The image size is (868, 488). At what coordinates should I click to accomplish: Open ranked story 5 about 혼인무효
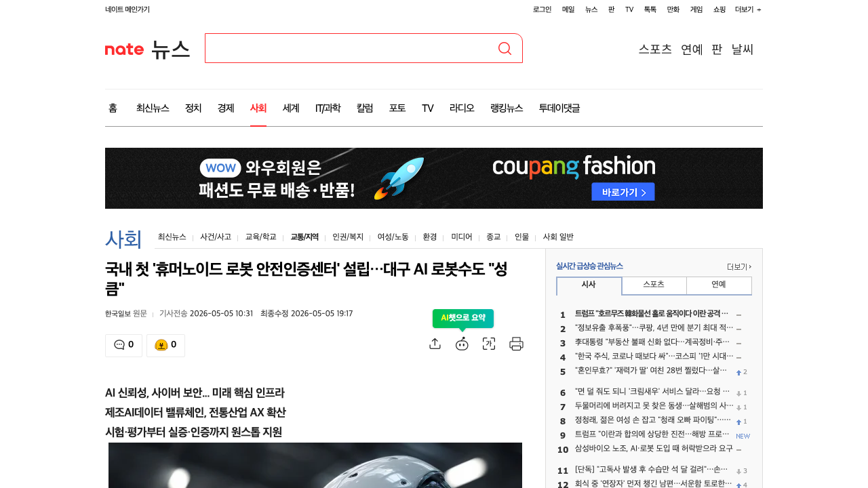tap(651, 371)
